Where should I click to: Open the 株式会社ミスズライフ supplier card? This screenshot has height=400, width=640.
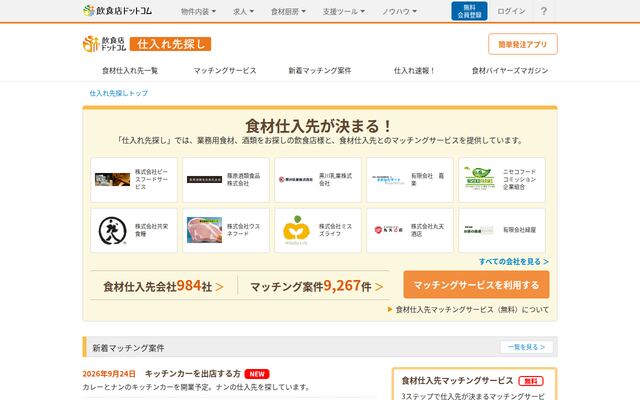click(318, 230)
